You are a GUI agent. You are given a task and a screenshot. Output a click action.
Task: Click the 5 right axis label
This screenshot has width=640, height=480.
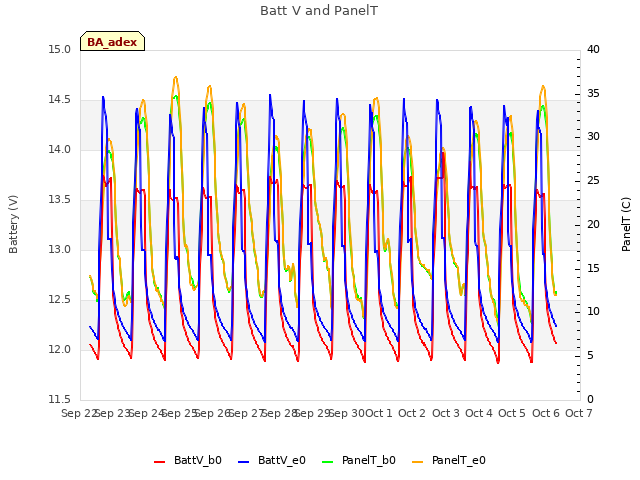590,356
